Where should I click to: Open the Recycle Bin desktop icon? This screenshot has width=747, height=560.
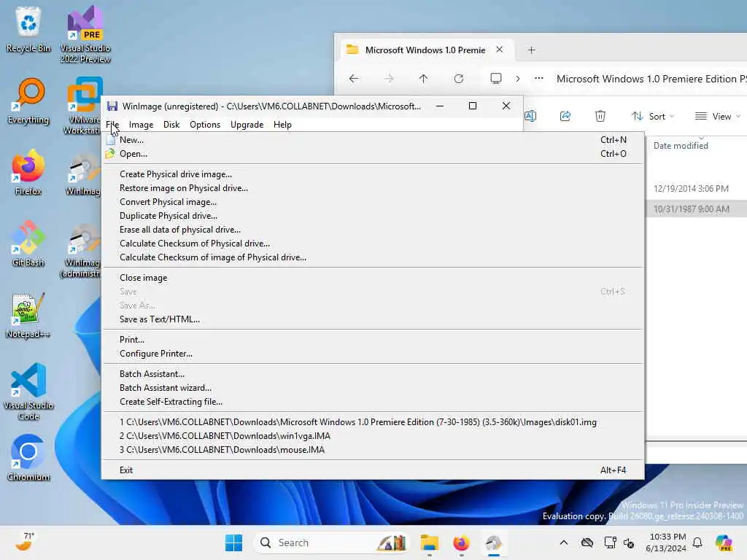click(x=28, y=29)
